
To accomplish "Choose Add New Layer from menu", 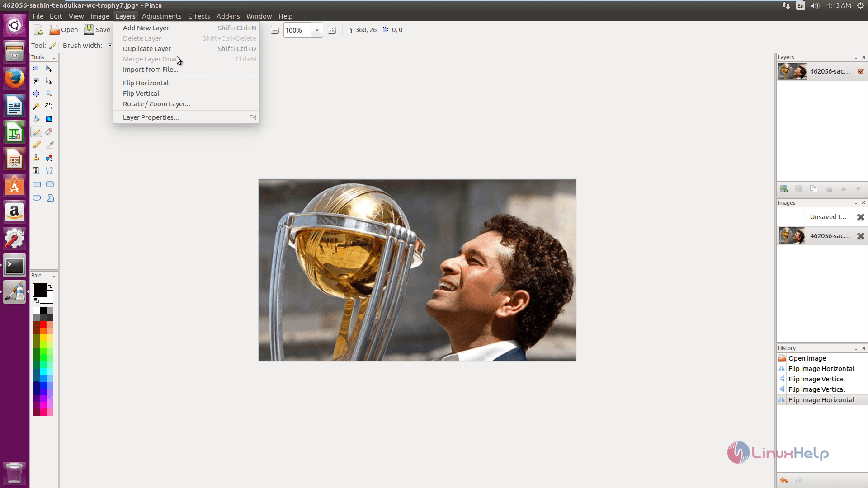I will [x=186, y=28].
